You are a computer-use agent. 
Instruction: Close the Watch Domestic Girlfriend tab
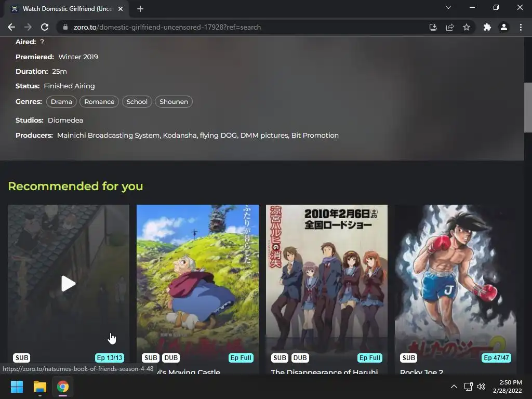click(x=121, y=9)
